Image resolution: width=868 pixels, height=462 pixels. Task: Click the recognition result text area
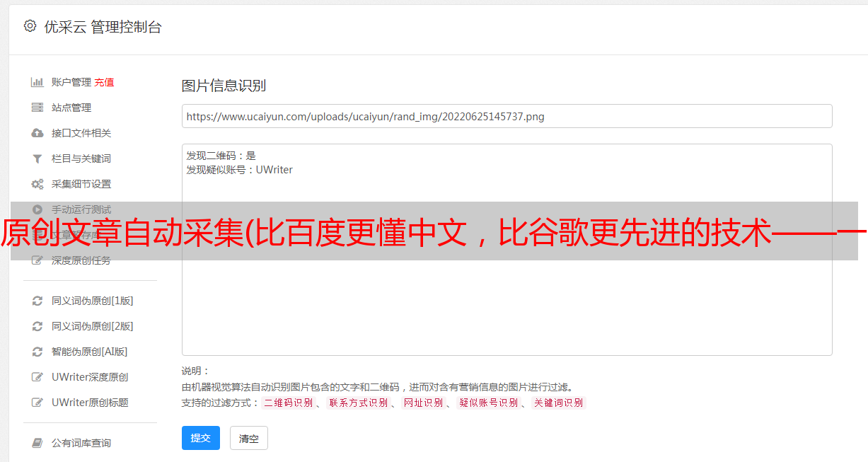click(507, 250)
